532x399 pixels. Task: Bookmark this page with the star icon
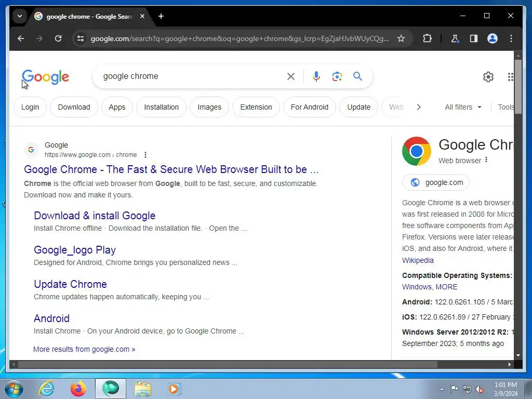click(x=401, y=38)
